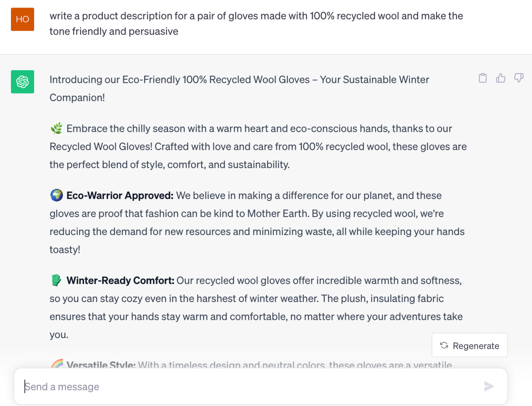Image resolution: width=532 pixels, height=406 pixels.
Task: Click the send message arrow icon
Action: 489,386
